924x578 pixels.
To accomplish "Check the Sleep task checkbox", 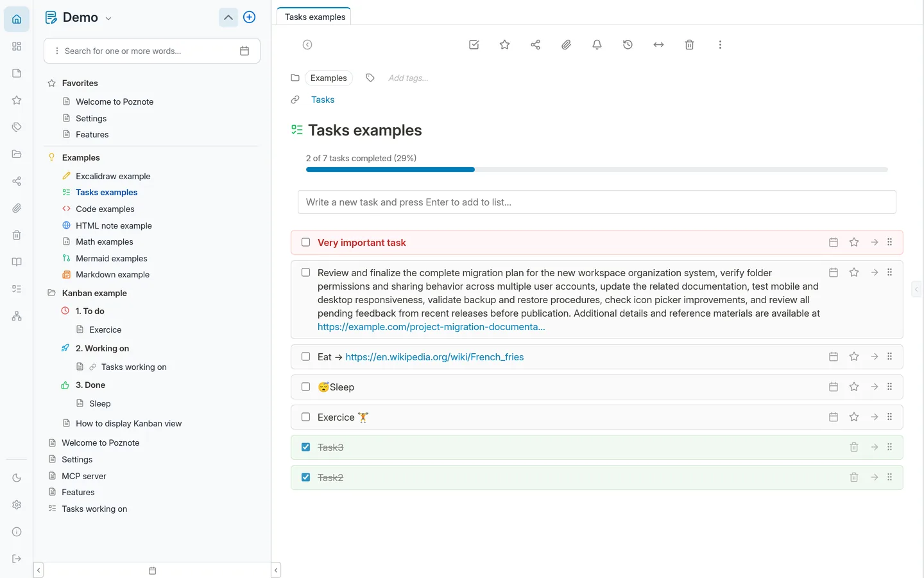I will tap(306, 387).
